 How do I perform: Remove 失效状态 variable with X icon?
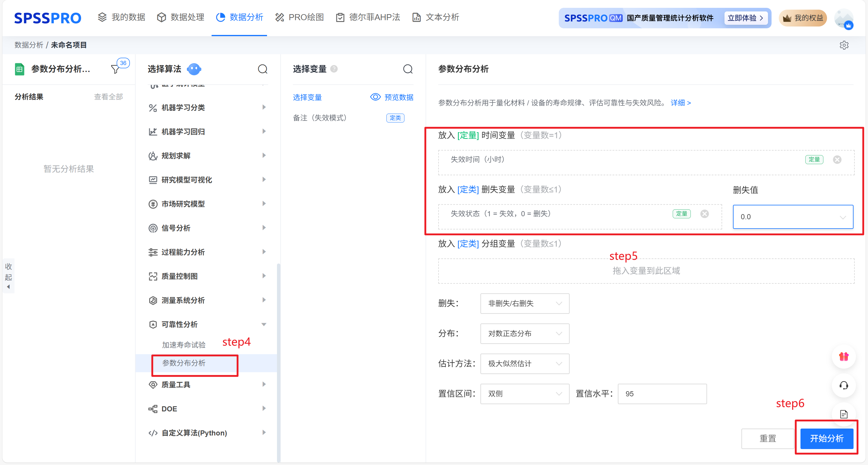pos(705,214)
